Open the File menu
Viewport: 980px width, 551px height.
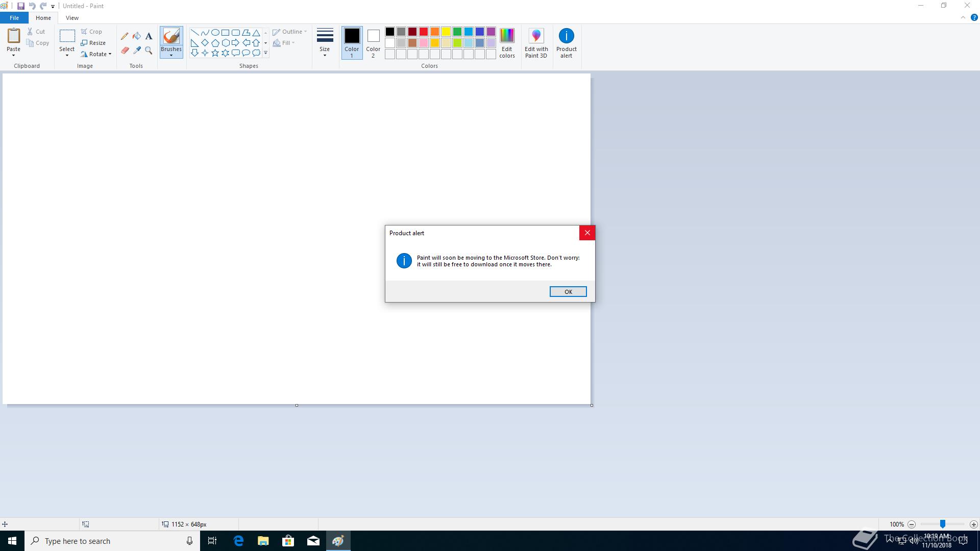14,18
